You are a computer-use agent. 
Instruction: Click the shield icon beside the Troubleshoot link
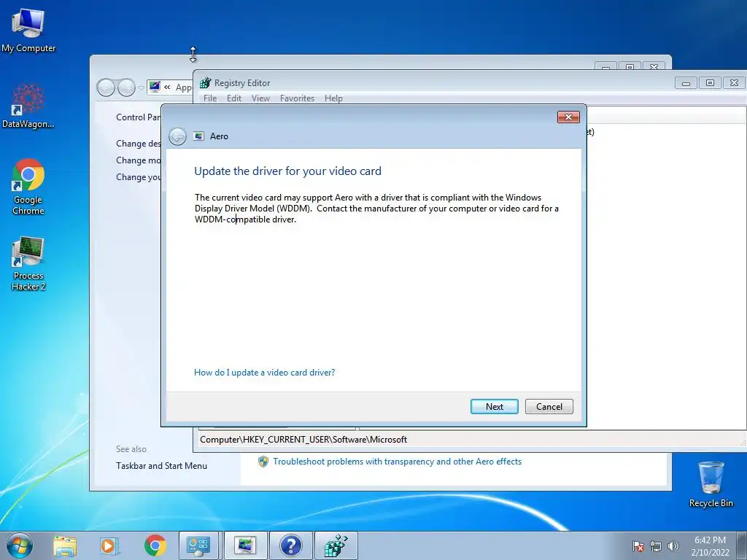click(x=263, y=462)
